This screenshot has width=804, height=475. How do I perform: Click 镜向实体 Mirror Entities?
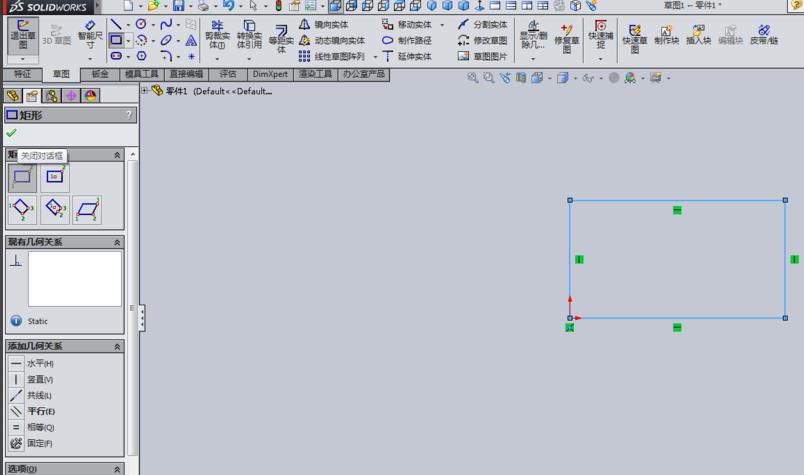(324, 24)
